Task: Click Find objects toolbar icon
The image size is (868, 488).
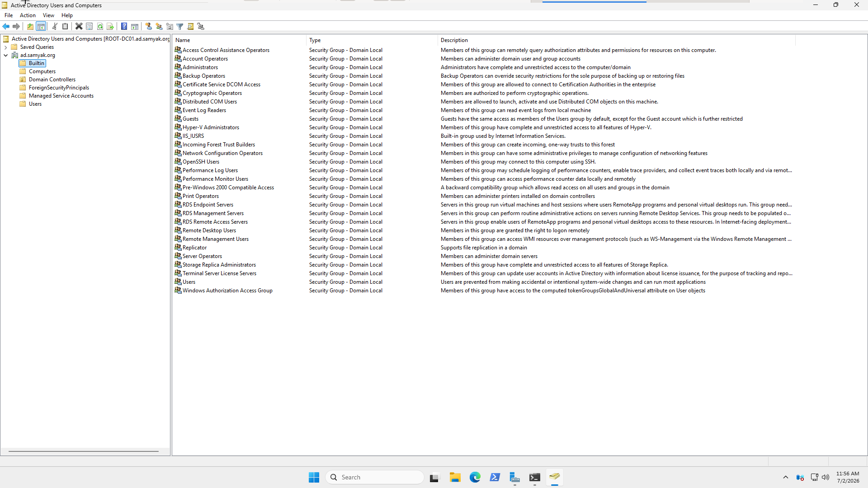Action: (190, 26)
